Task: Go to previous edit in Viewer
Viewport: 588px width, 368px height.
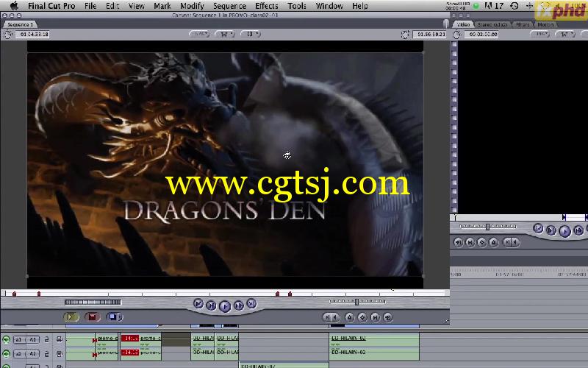Action: tap(538, 228)
